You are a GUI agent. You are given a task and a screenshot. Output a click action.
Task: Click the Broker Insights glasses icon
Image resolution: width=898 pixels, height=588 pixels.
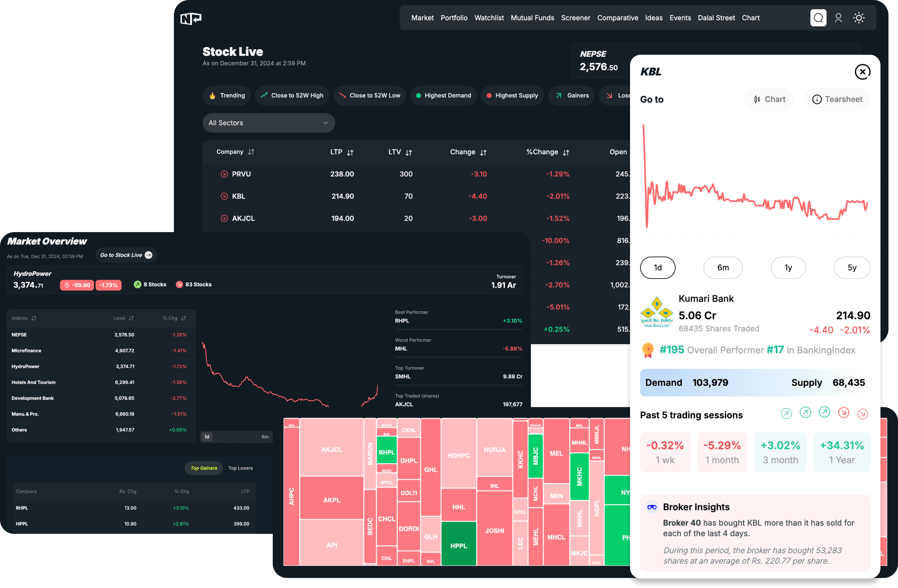pos(652,507)
